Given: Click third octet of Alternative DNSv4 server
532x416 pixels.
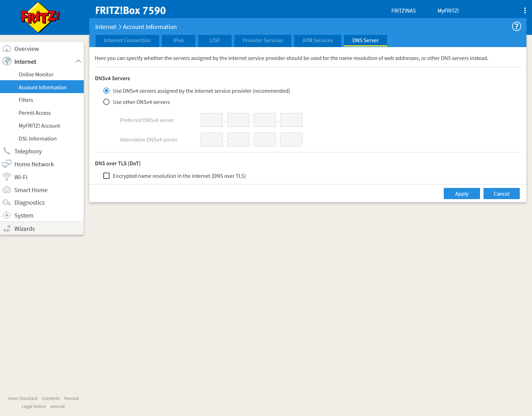Looking at the screenshot, I should point(265,139).
